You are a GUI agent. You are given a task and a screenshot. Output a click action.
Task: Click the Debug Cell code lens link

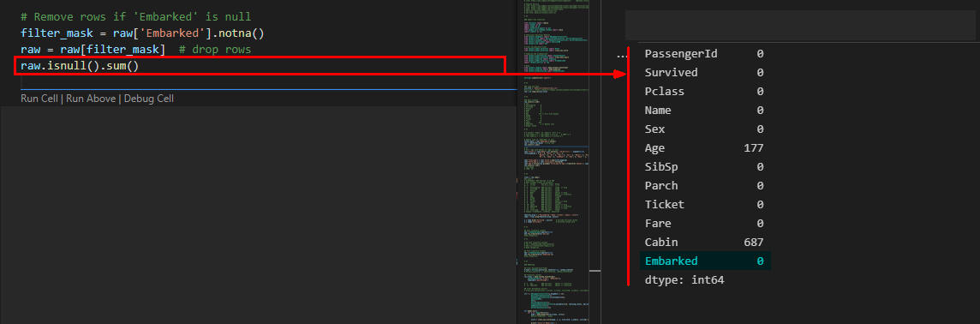pos(149,99)
